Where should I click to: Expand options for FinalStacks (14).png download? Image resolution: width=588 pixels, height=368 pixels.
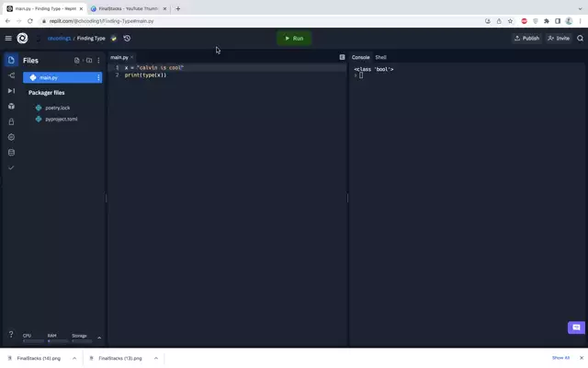point(74,359)
